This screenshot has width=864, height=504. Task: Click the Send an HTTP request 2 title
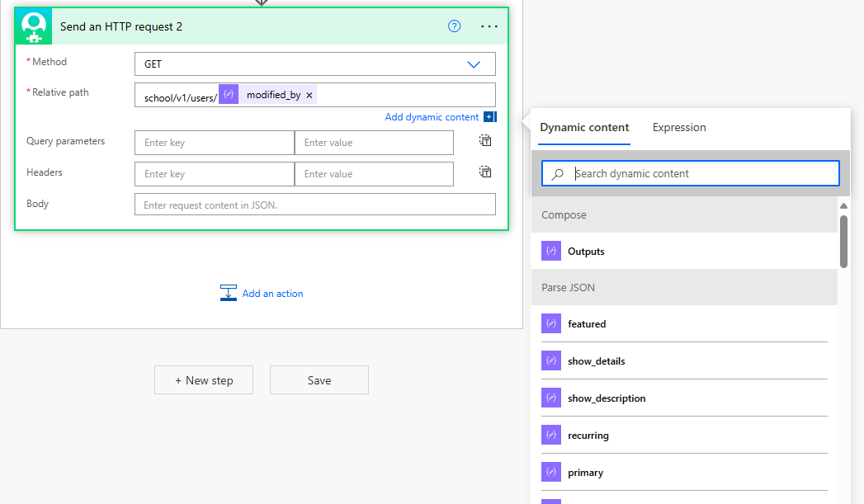click(x=121, y=26)
